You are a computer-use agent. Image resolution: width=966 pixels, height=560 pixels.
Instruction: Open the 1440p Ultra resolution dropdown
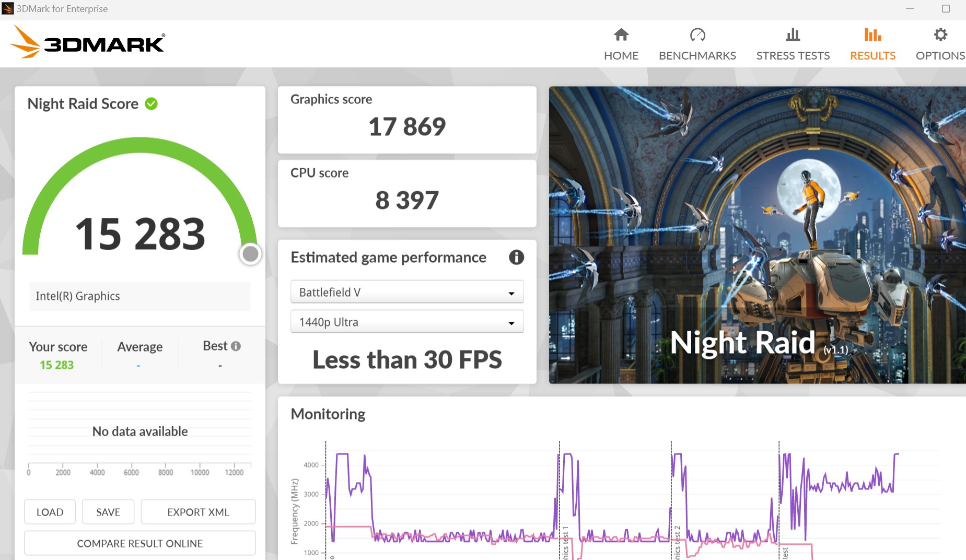click(406, 322)
